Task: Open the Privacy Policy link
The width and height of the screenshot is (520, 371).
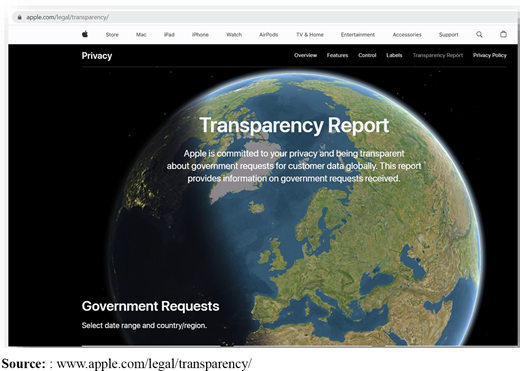Action: tap(490, 55)
